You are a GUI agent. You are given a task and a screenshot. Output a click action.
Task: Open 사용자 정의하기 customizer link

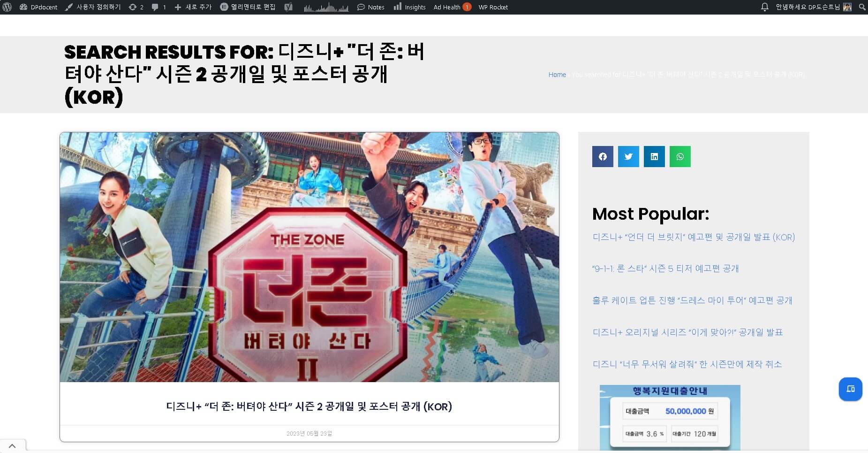point(93,7)
